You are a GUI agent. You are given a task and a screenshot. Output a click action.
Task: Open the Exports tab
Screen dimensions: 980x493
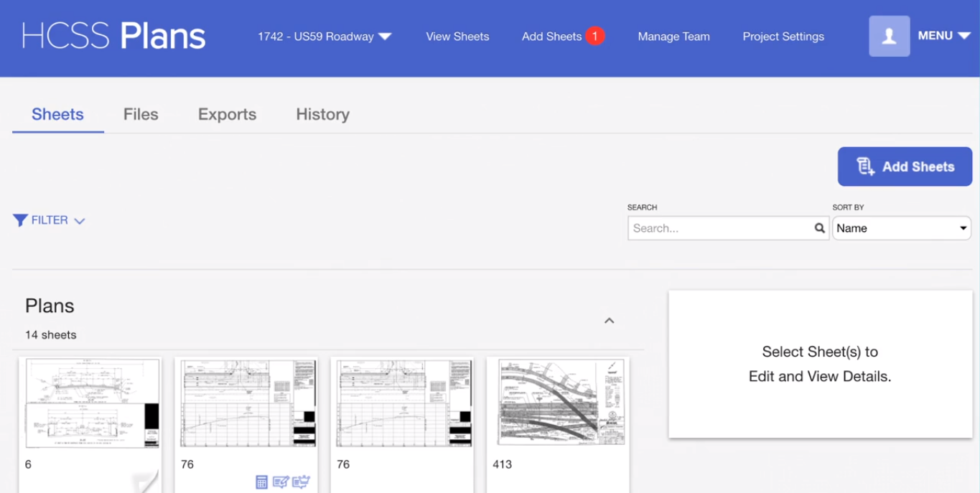point(227,114)
